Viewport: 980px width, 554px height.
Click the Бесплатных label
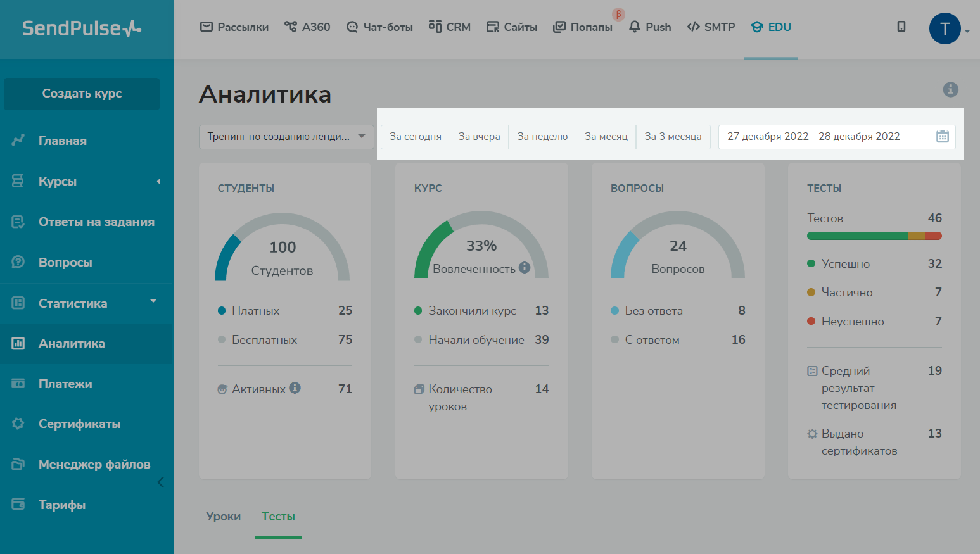coord(264,340)
